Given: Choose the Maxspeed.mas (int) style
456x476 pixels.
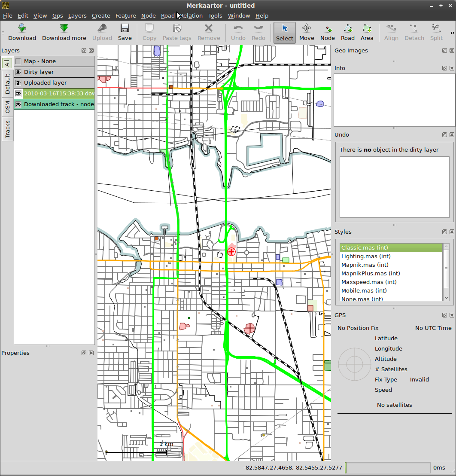Looking at the screenshot, I should pos(368,282).
